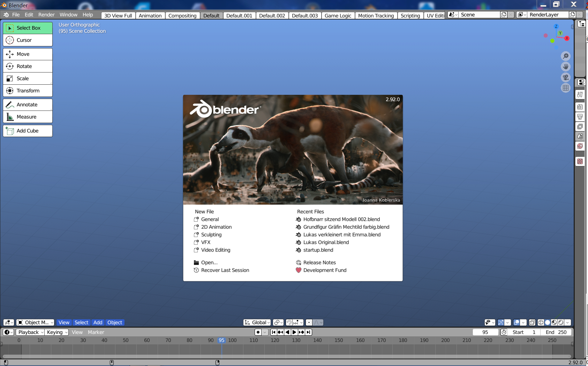The height and width of the screenshot is (366, 588).
Task: Switch to the Compositing workspace tab
Action: click(182, 16)
